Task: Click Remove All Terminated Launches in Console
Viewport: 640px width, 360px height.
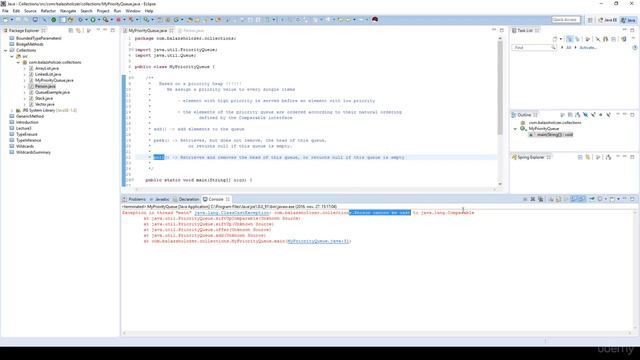Action: (x=540, y=199)
